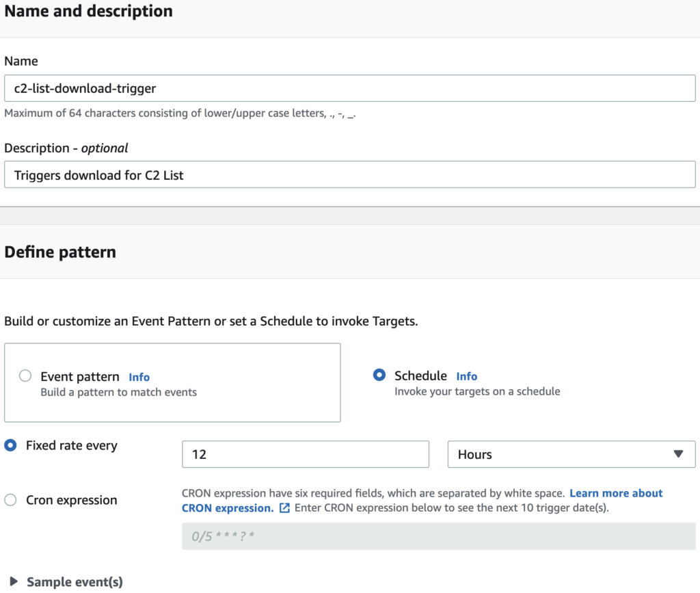The width and height of the screenshot is (700, 593).
Task: Click the Name field with c2-list-download-trigger
Action: coord(349,88)
